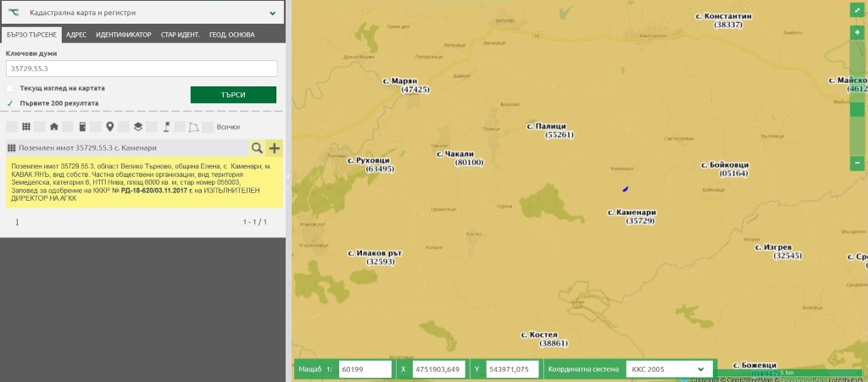Click the map zoom slider handle
Image resolution: width=868 pixels, height=382 pixels.
(857, 108)
